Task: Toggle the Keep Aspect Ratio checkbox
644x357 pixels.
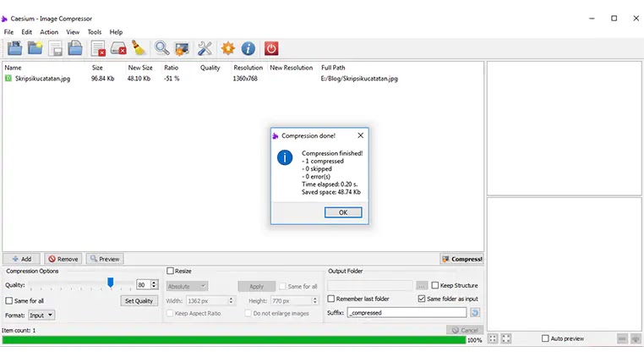Action: pyautogui.click(x=170, y=313)
